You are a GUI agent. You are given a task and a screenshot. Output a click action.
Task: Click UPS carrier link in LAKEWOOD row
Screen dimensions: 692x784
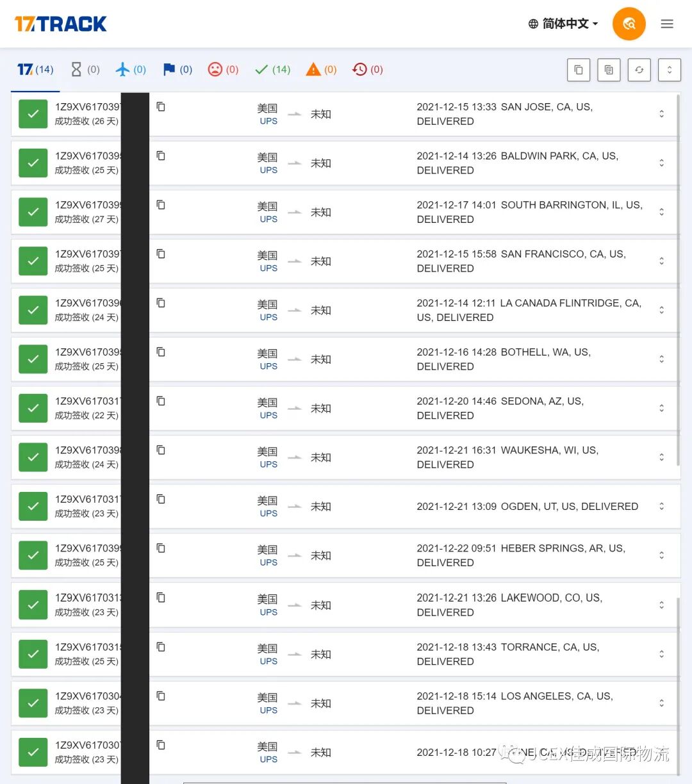pos(268,612)
